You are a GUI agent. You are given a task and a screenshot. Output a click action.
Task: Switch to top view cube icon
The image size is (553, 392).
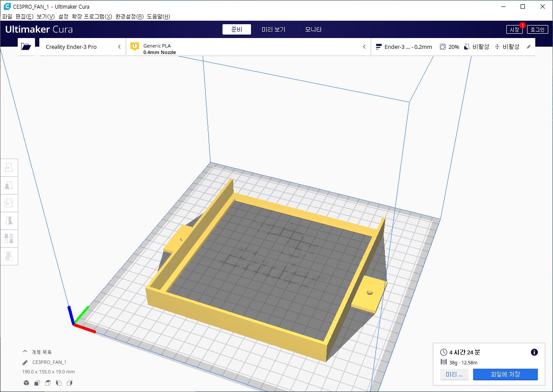click(48, 383)
